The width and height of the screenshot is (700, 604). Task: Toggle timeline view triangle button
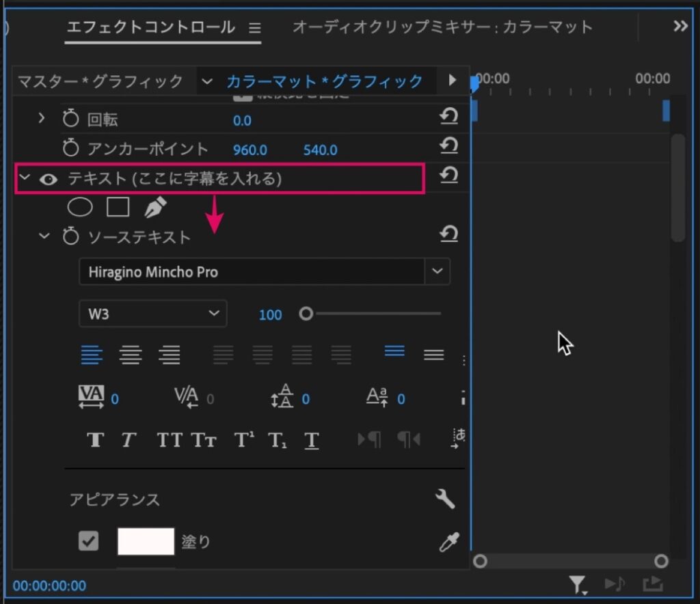(453, 80)
